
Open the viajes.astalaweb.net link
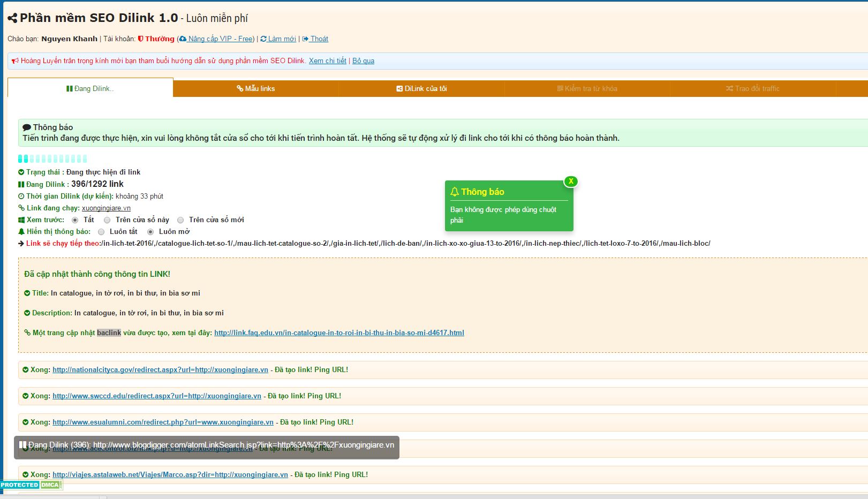pyautogui.click(x=170, y=475)
